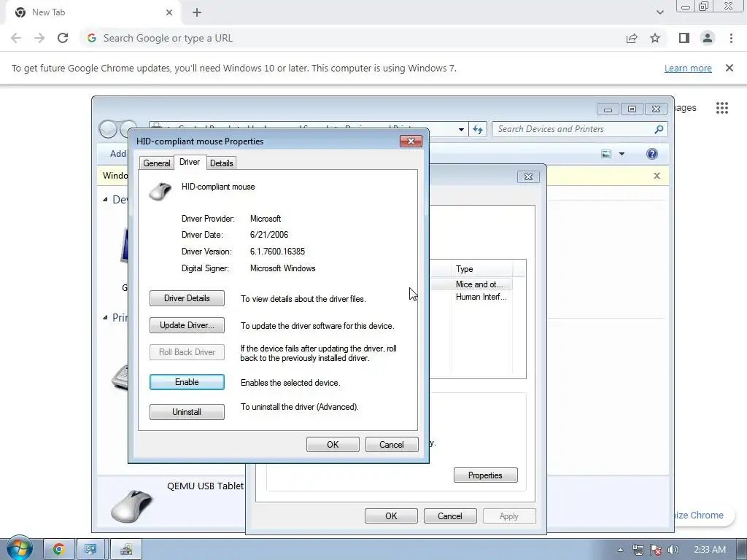Open the Devices and Printers taskbar item
This screenshot has height=560, width=747.
126,550
